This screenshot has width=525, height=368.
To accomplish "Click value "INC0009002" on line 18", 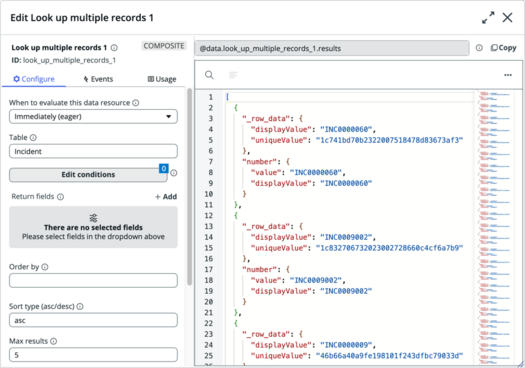I will (316, 280).
